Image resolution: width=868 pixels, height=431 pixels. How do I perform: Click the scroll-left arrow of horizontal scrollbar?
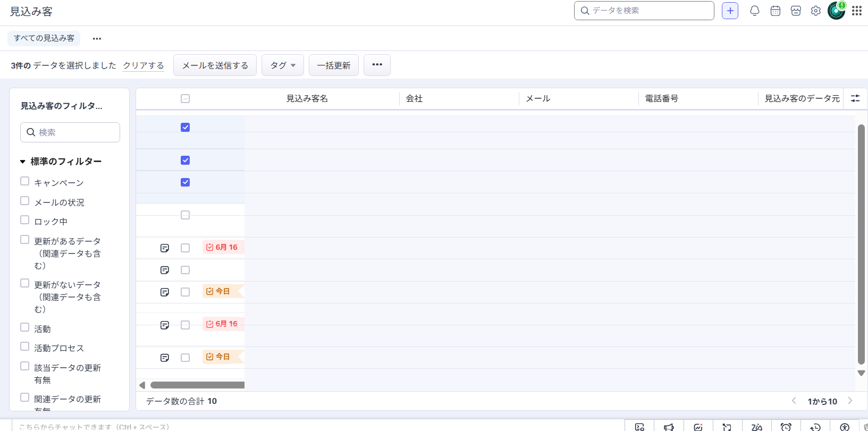(142, 385)
